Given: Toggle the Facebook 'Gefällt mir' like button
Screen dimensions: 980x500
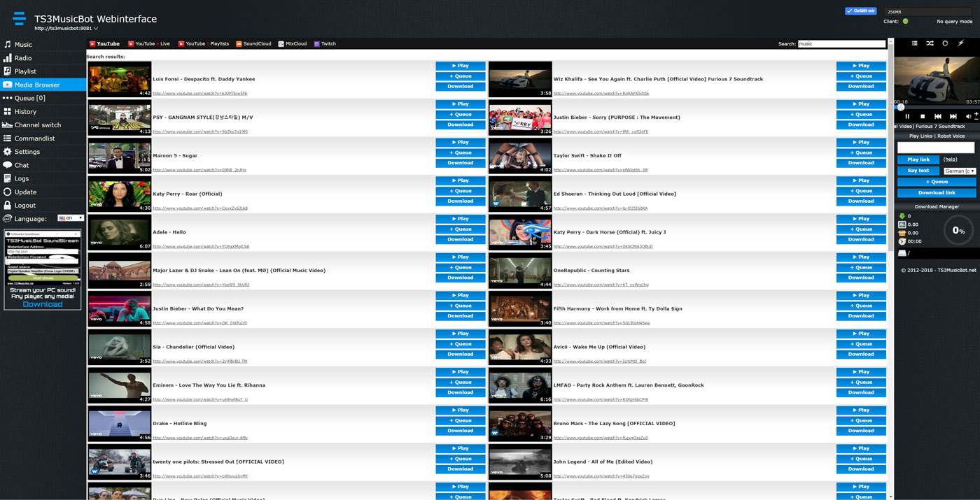Looking at the screenshot, I should [x=860, y=11].
